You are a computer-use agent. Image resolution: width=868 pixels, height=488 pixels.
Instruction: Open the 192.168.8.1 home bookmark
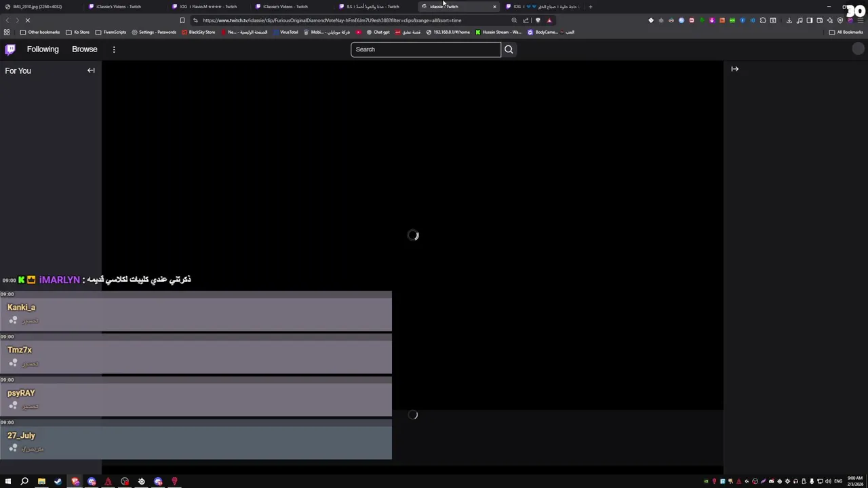coord(448,32)
